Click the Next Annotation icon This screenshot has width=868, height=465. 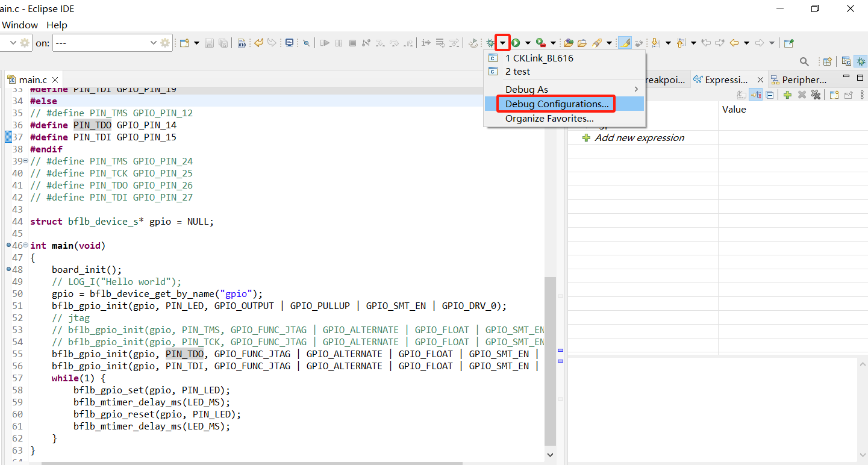[655, 43]
